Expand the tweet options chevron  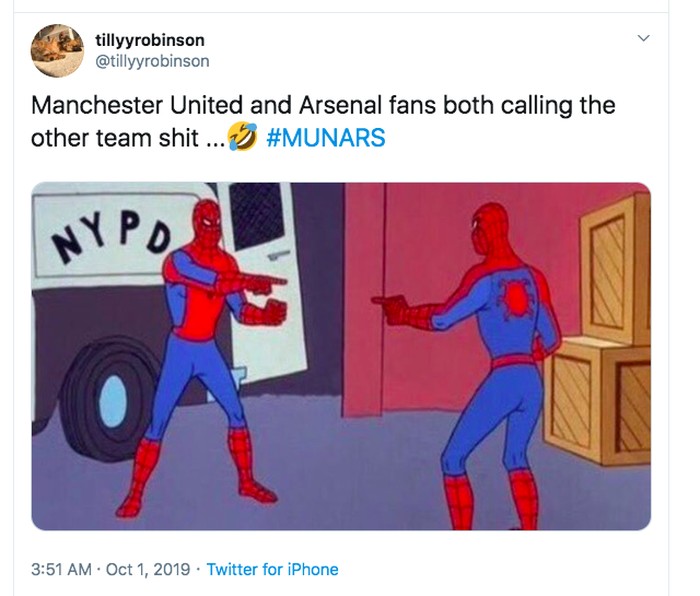(644, 38)
